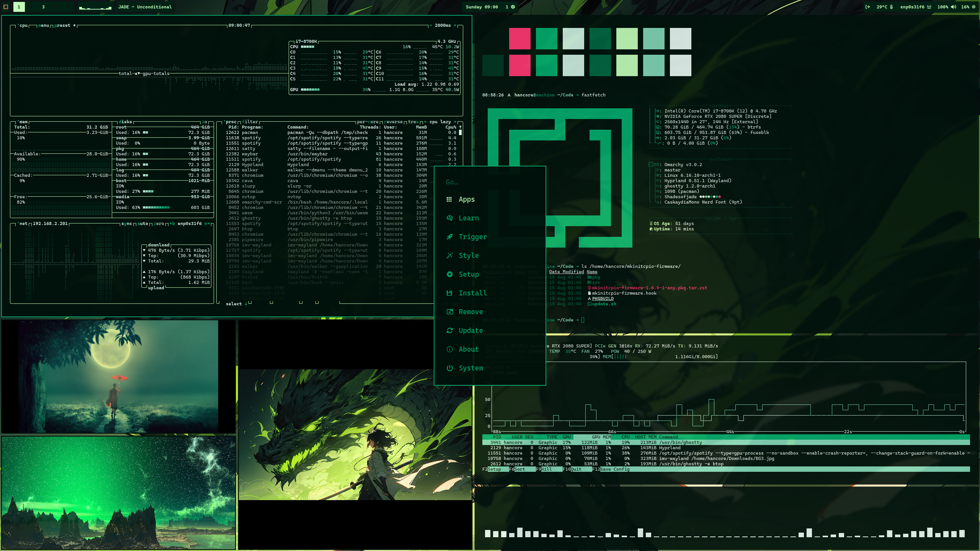
Task: Toggle the per-core option in btop proc header
Action: pyautogui.click(x=367, y=122)
